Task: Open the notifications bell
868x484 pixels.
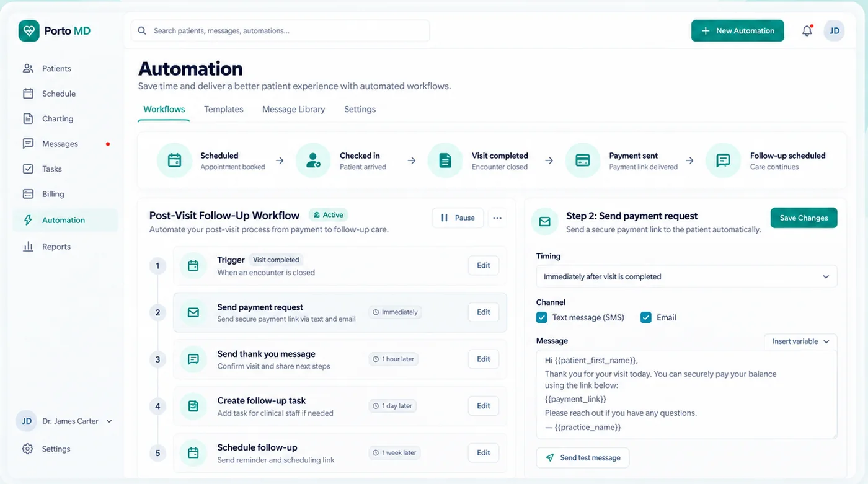Action: [807, 30]
